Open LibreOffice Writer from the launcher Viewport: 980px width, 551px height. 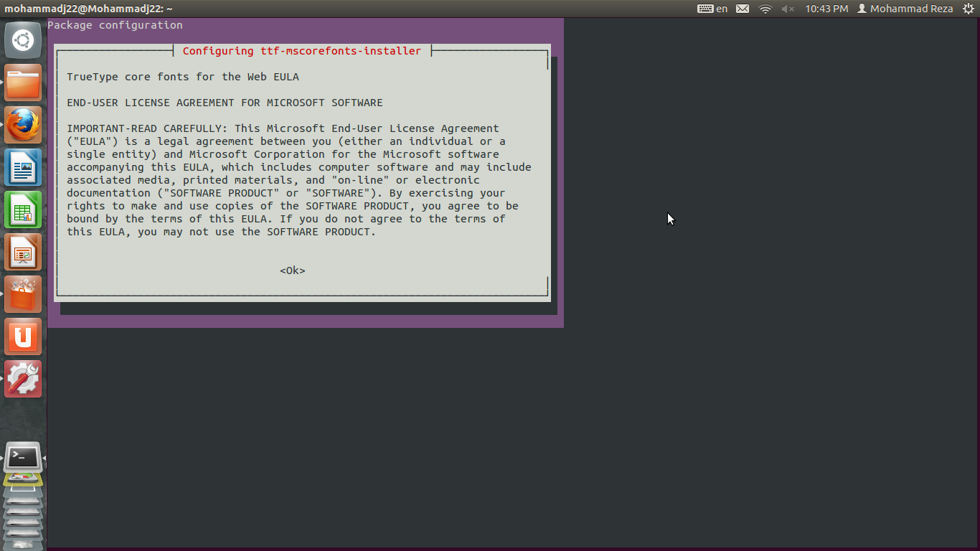pyautogui.click(x=23, y=167)
